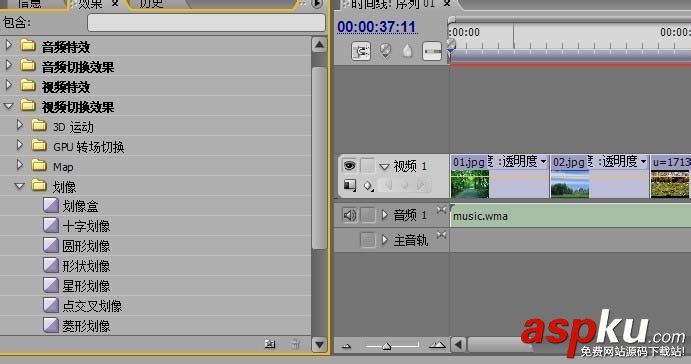Viewport: 691px width, 364px height.
Task: Select music.wma audio clip
Action: (570, 216)
